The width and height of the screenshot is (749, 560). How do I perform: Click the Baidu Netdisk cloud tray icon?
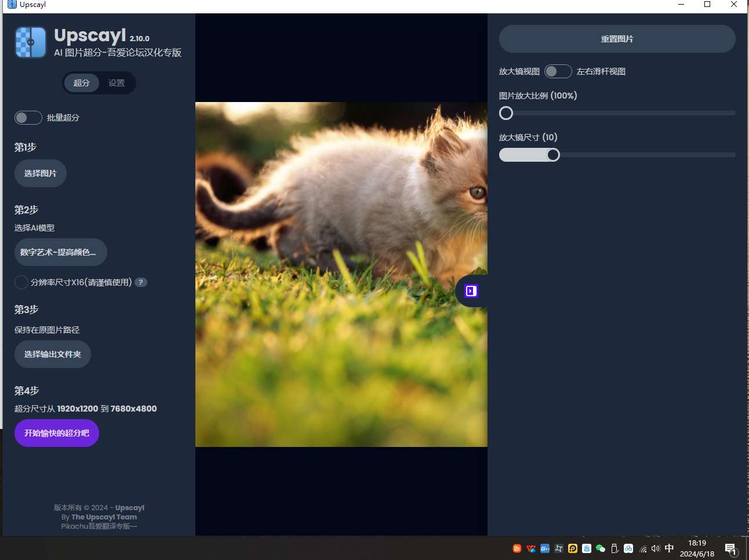(x=628, y=548)
